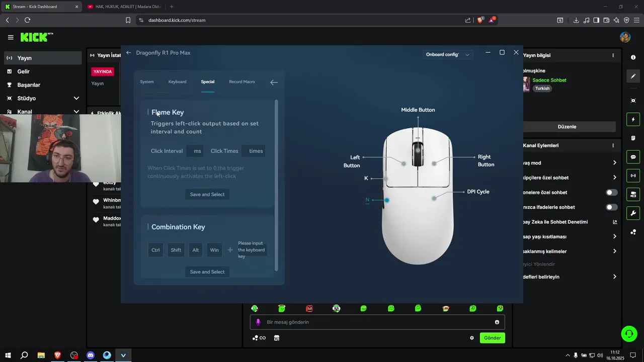Select the Special tab
This screenshot has height=362, width=644.
[x=207, y=82]
